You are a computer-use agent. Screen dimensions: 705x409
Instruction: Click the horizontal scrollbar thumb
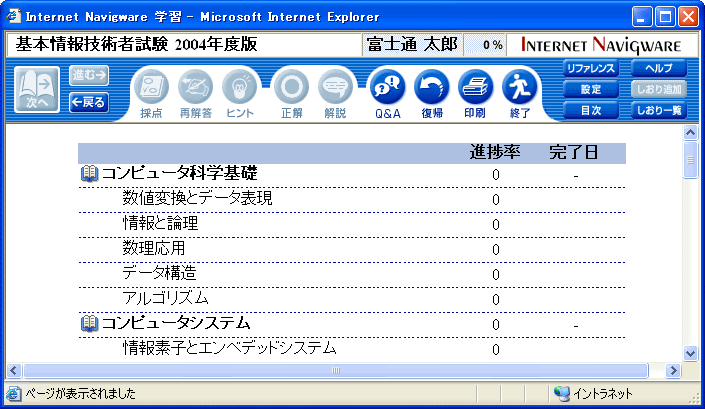tap(336, 370)
